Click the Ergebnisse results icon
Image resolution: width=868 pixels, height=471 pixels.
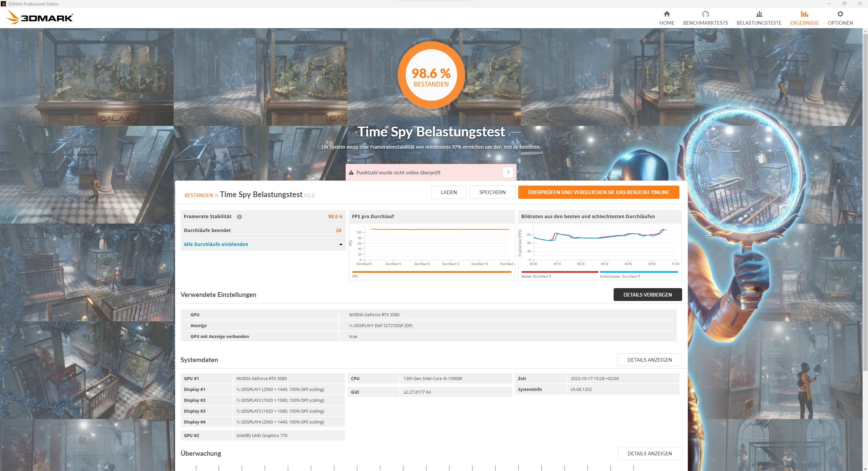pyautogui.click(x=804, y=14)
